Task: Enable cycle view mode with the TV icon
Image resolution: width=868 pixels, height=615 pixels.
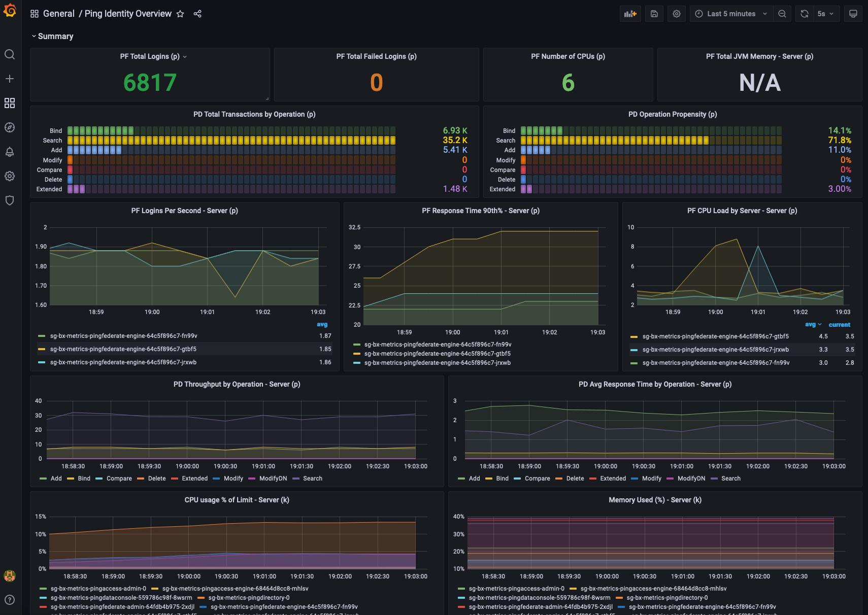Action: tap(853, 14)
